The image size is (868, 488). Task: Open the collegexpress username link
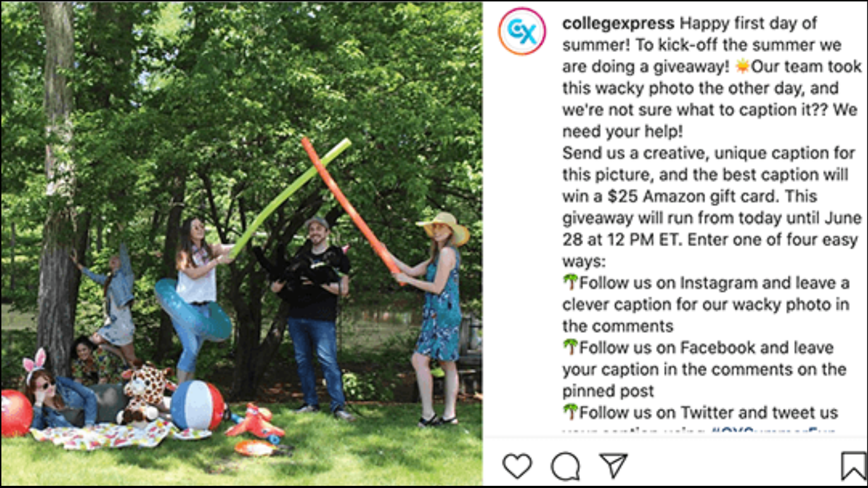pyautogui.click(x=618, y=23)
